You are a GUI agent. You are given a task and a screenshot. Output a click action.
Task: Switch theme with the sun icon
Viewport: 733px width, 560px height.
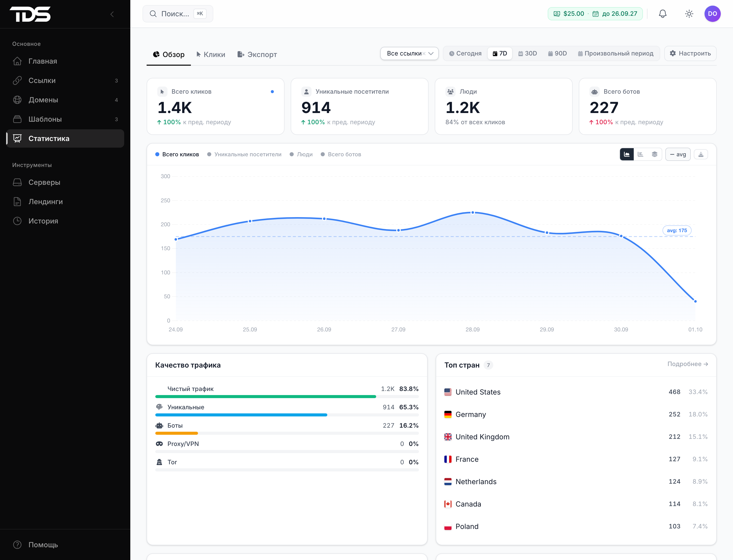[689, 14]
